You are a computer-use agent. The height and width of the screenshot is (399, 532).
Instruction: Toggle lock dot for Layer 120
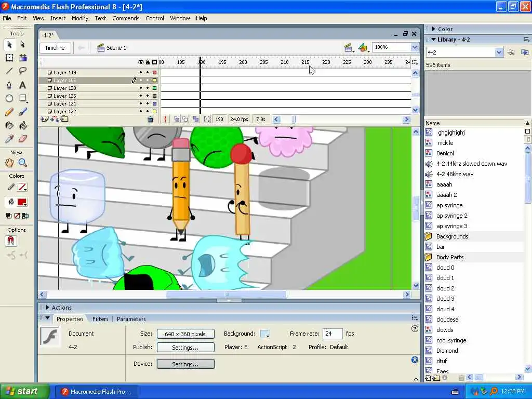pos(148,88)
